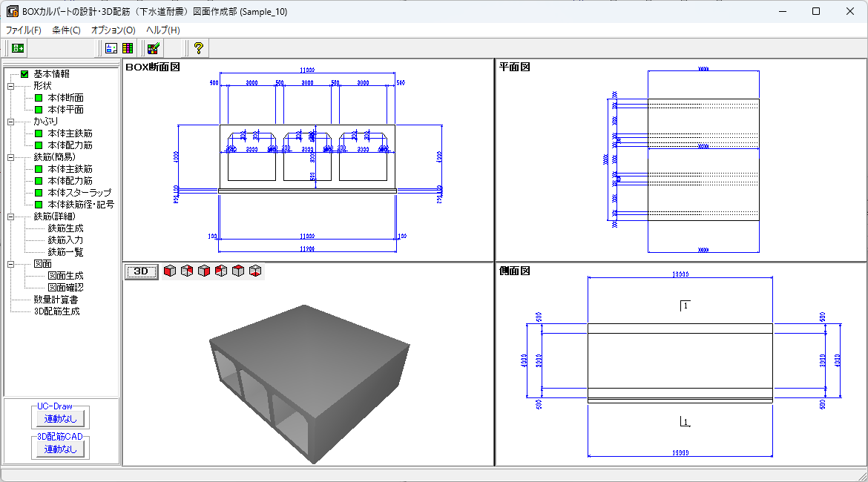Screen dimensions: 868x482
Task: Click the green box beside 本体スターラップ
Action: [39, 193]
